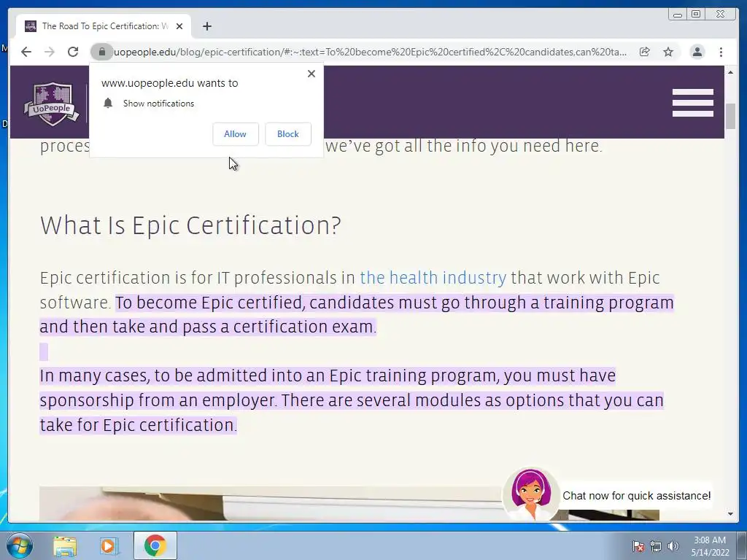
Task: Click the bell icon in the permission popup
Action: click(108, 104)
